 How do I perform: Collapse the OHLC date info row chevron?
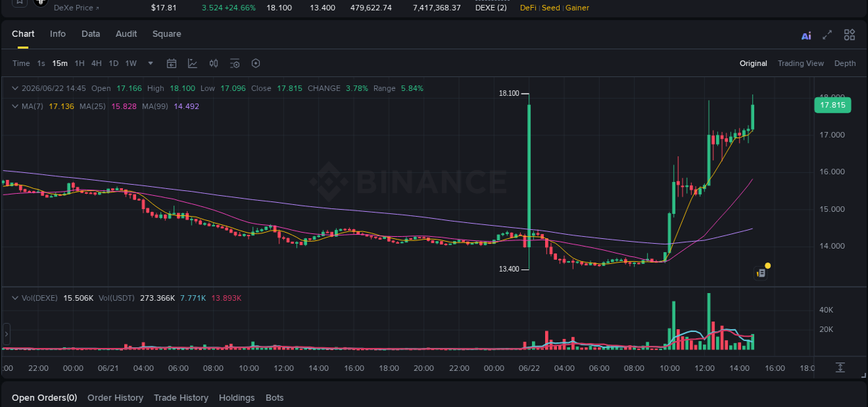tap(15, 88)
